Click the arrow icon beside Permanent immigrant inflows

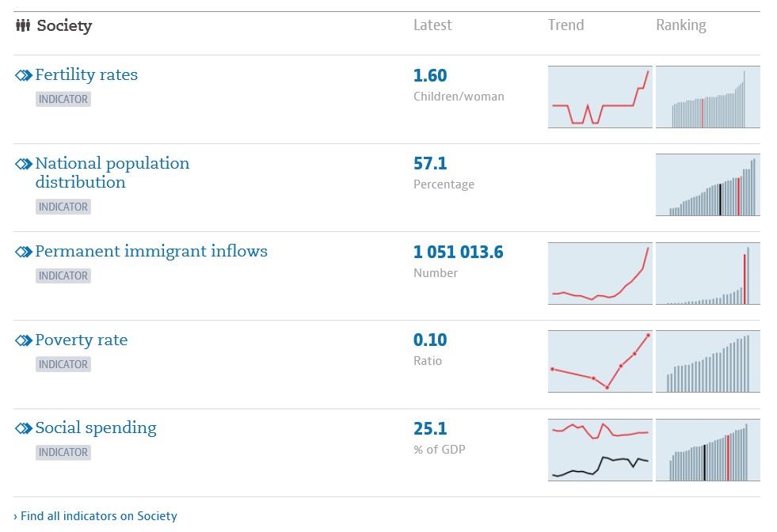tap(24, 252)
